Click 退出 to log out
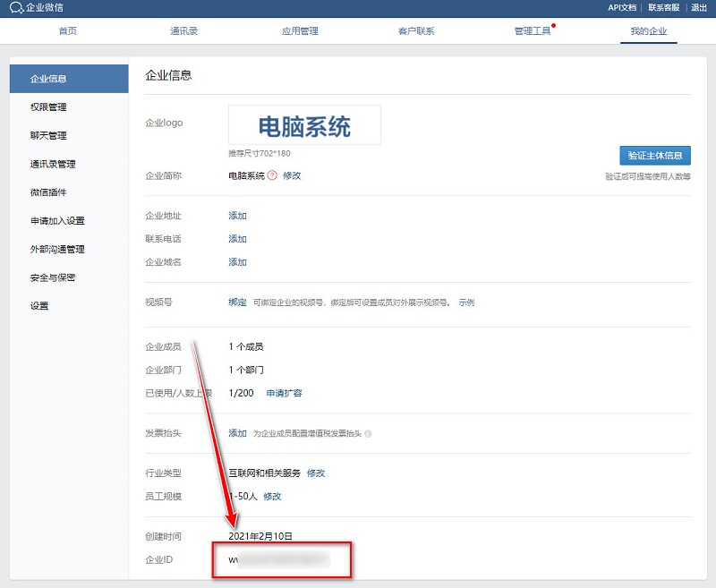Image resolution: width=716 pixels, height=588 pixels. pyautogui.click(x=699, y=8)
